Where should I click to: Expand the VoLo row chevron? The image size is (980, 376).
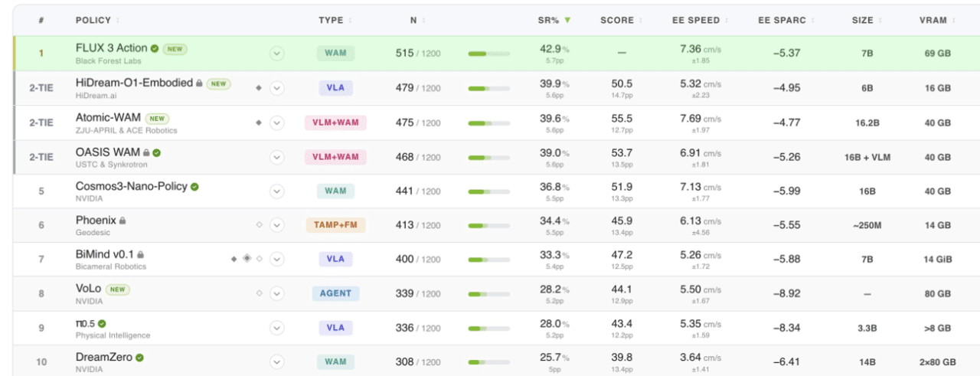277,293
